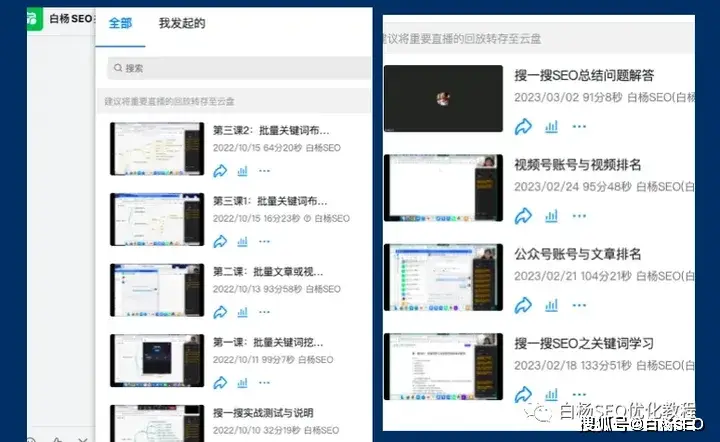
Task: View statistics for 搜一搜SEO总结问题解答
Action: [551, 127]
